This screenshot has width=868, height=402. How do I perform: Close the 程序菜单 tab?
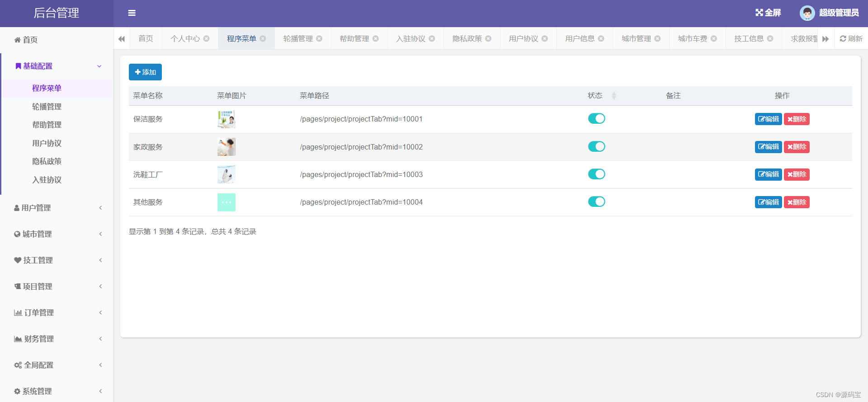tap(263, 38)
